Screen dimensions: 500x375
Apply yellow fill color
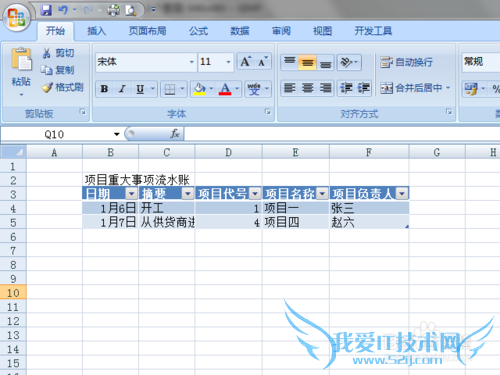(199, 89)
